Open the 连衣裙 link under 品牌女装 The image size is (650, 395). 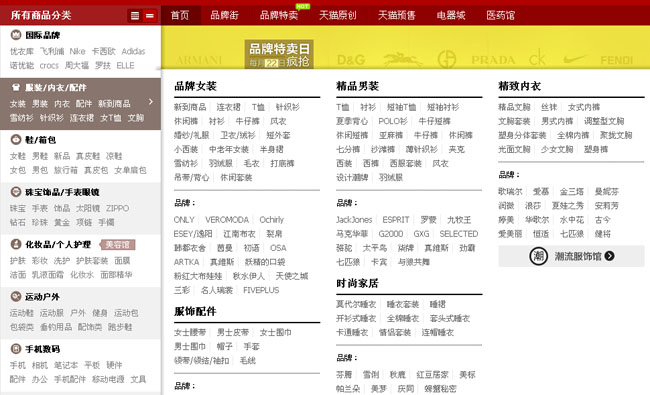(228, 107)
